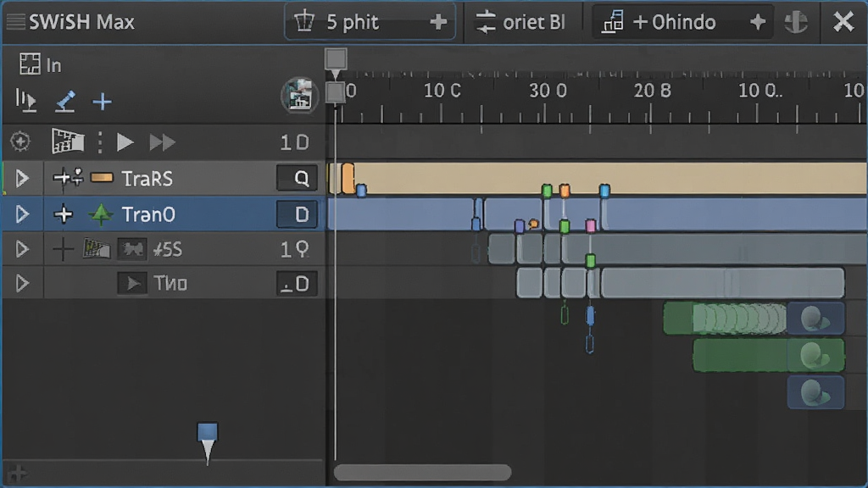Viewport: 868px width, 488px height.
Task: Expand the TraRS layer row
Action: click(x=22, y=178)
